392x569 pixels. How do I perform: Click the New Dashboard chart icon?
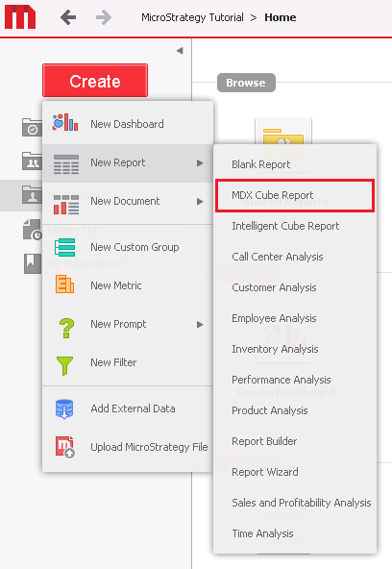click(65, 123)
